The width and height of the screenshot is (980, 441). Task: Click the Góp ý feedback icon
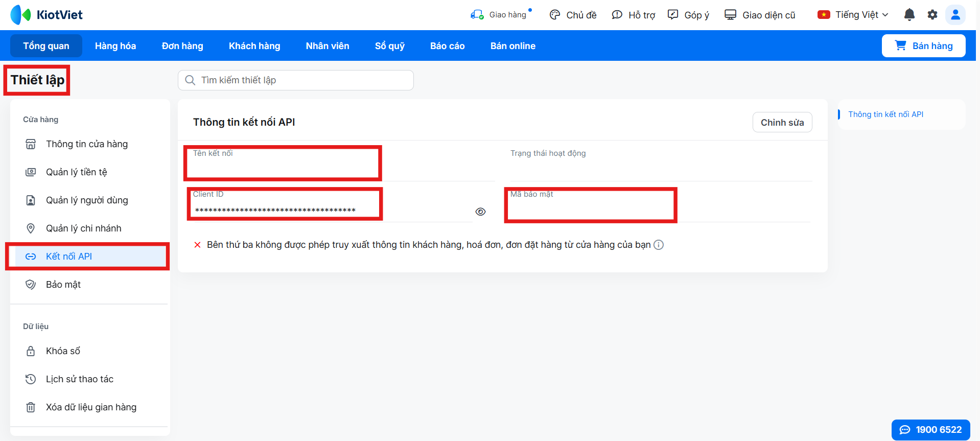(673, 15)
